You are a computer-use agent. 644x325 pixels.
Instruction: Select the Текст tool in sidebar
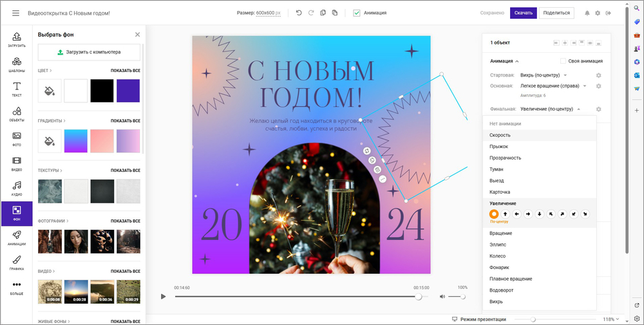[17, 89]
